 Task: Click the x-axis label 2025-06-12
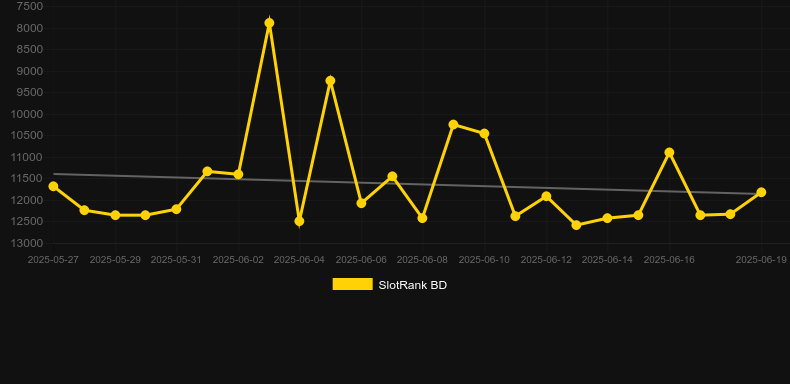click(x=546, y=260)
